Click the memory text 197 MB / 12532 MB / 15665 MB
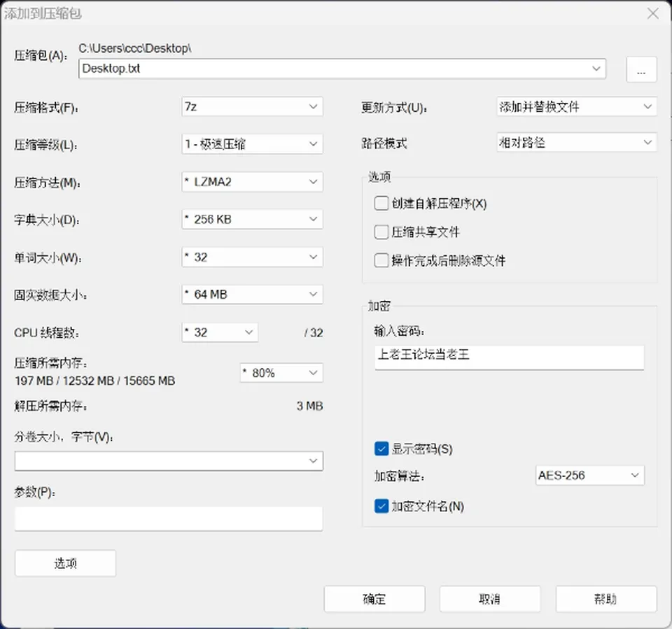672x629 pixels. (x=95, y=381)
